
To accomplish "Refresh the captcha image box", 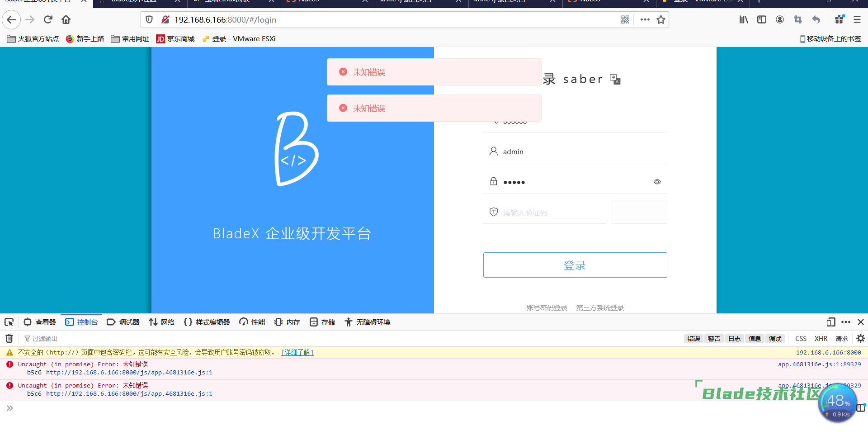I will coord(639,213).
